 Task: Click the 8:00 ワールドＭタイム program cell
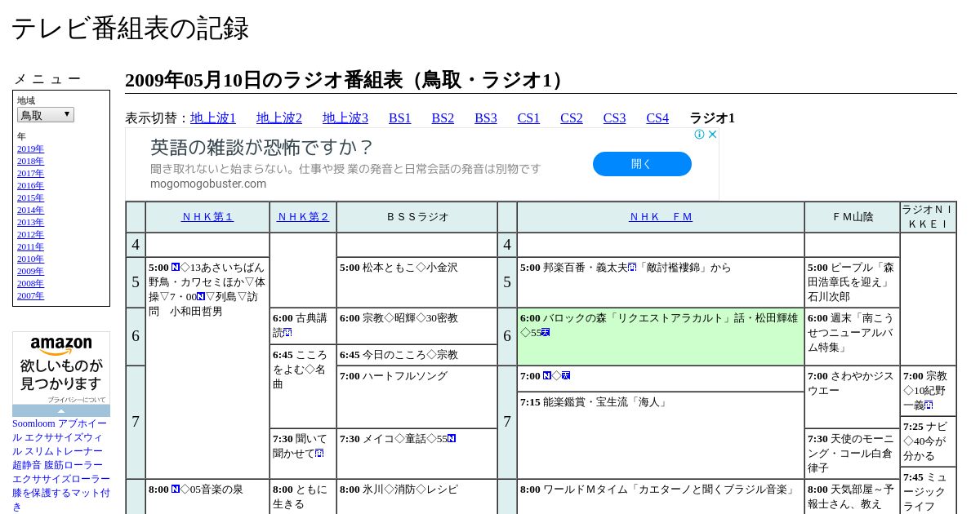(661, 496)
